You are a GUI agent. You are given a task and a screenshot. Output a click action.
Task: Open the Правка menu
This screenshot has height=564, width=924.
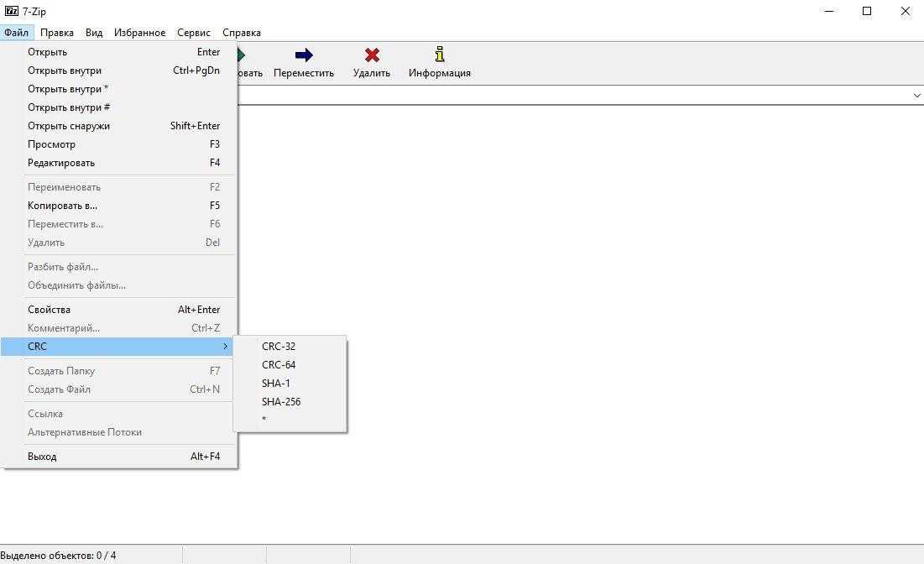tap(56, 33)
